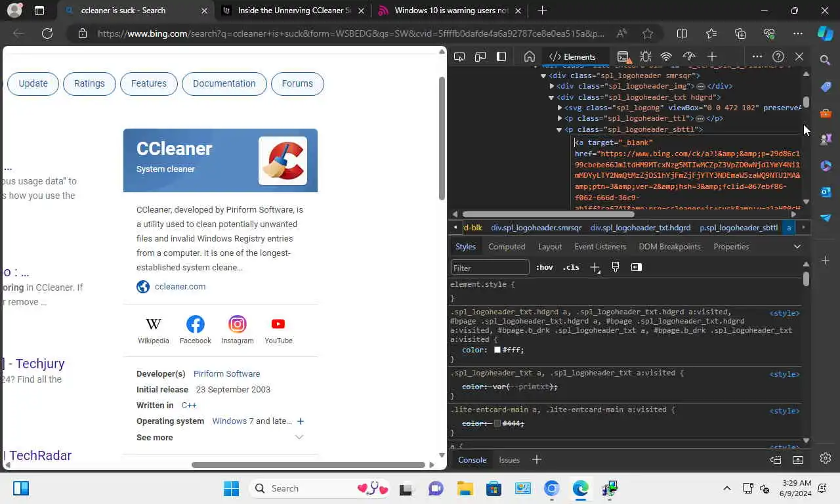Open DOM Breakpoints tab
840x504 pixels.
(x=669, y=247)
